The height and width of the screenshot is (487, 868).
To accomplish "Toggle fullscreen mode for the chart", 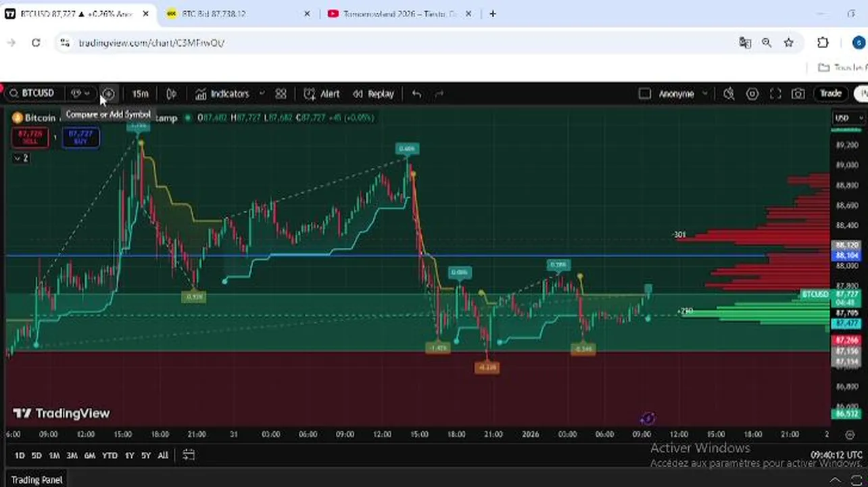I will point(775,94).
